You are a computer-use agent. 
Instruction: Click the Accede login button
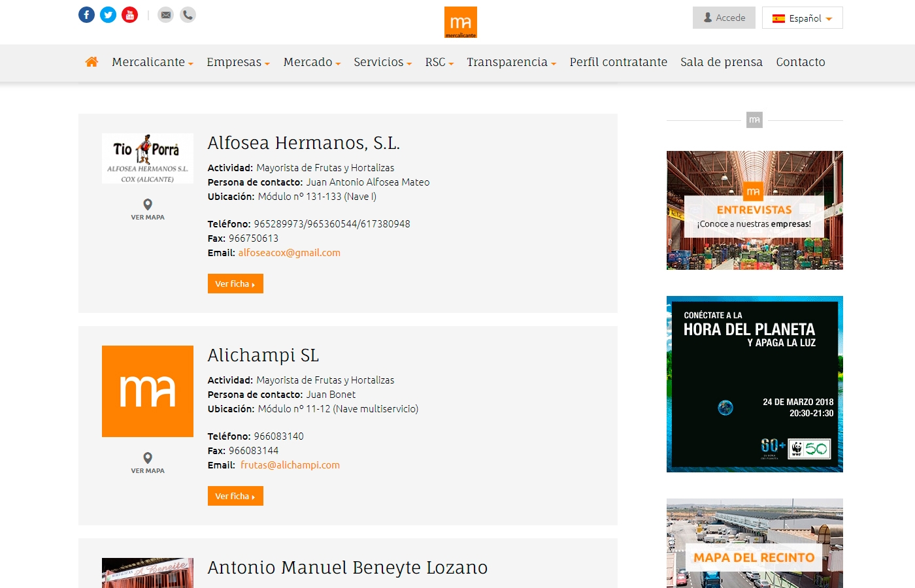click(x=724, y=18)
